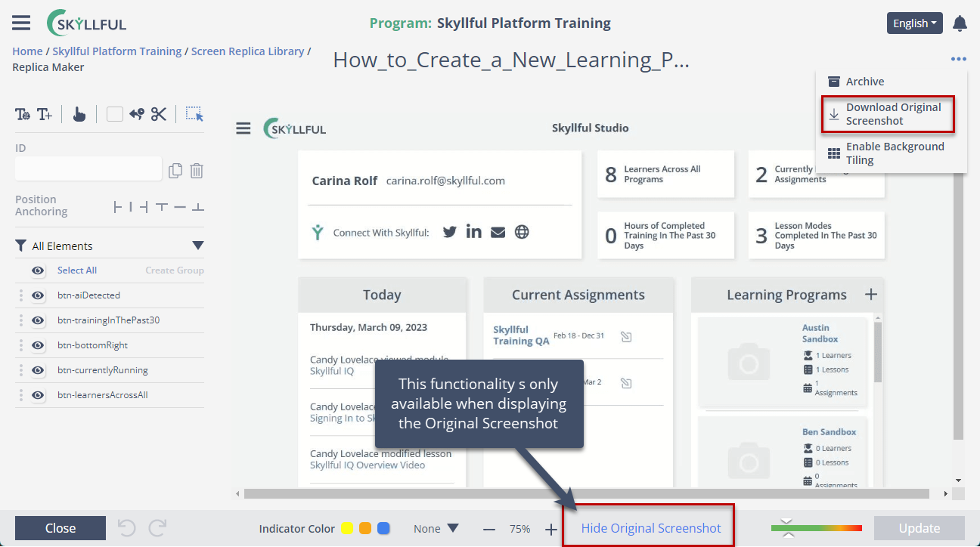
Task: Activate the dashed marquee selection tool
Action: pos(194,114)
